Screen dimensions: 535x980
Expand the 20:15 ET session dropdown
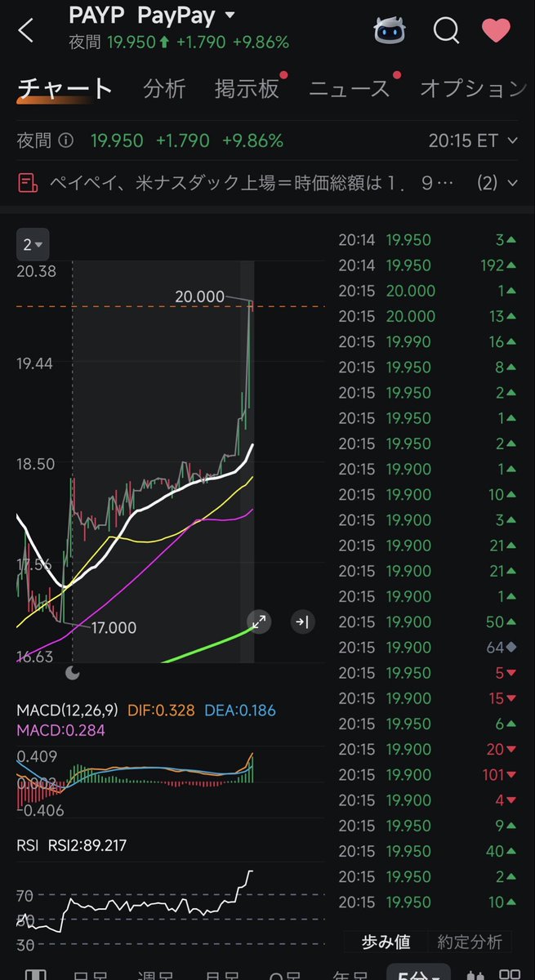click(x=473, y=140)
